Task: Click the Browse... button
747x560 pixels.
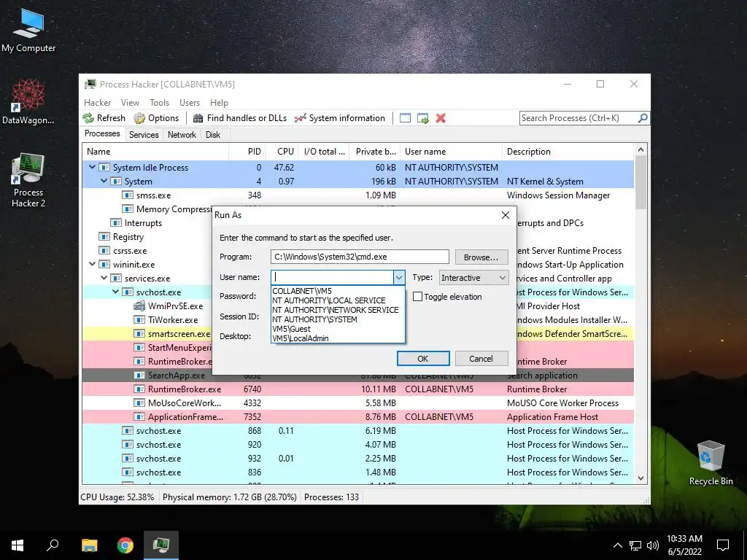Action: [481, 257]
